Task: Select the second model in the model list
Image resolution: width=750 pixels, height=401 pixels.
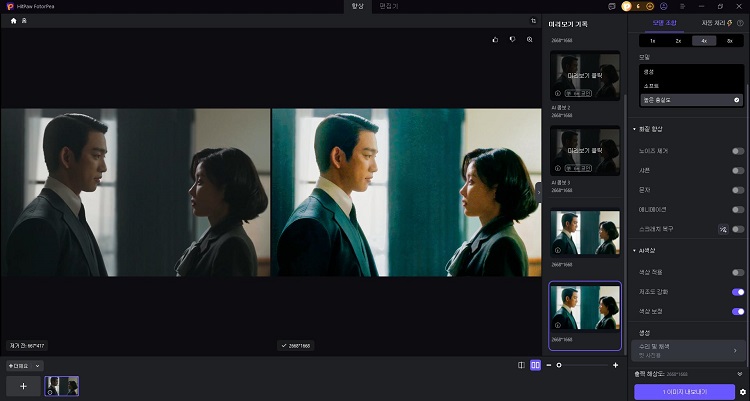Action: (692, 86)
